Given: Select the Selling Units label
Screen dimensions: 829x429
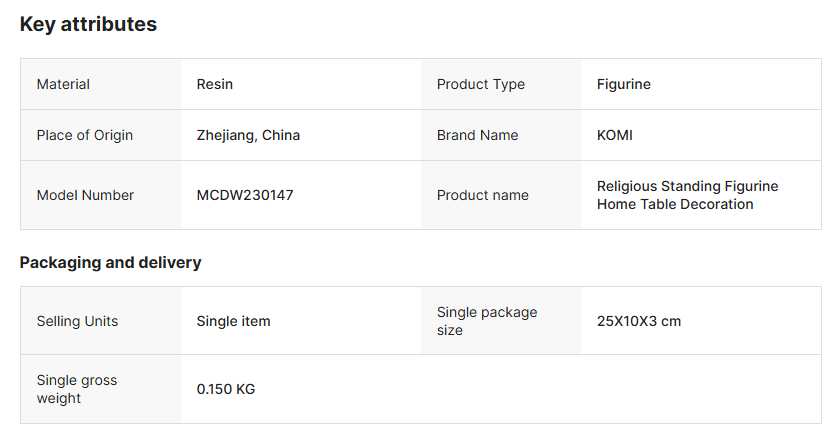Looking at the screenshot, I should click(x=77, y=321).
